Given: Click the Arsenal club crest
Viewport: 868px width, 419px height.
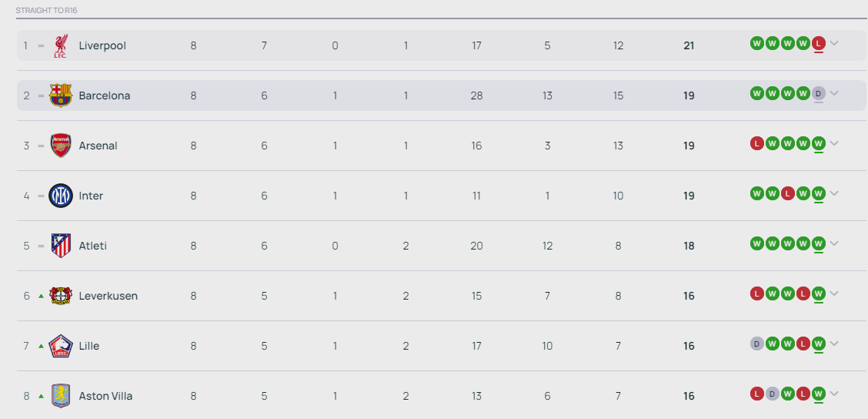Looking at the screenshot, I should [61, 146].
